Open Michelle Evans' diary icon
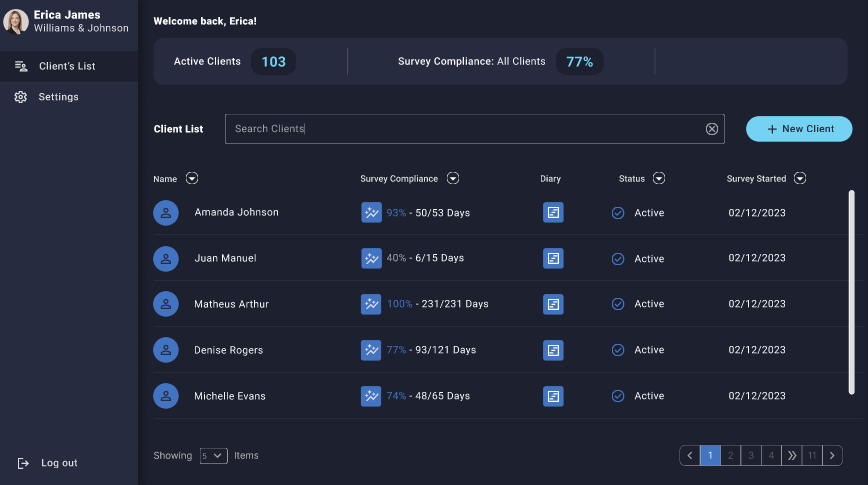Screen dimensions: 868x485 click(553, 396)
